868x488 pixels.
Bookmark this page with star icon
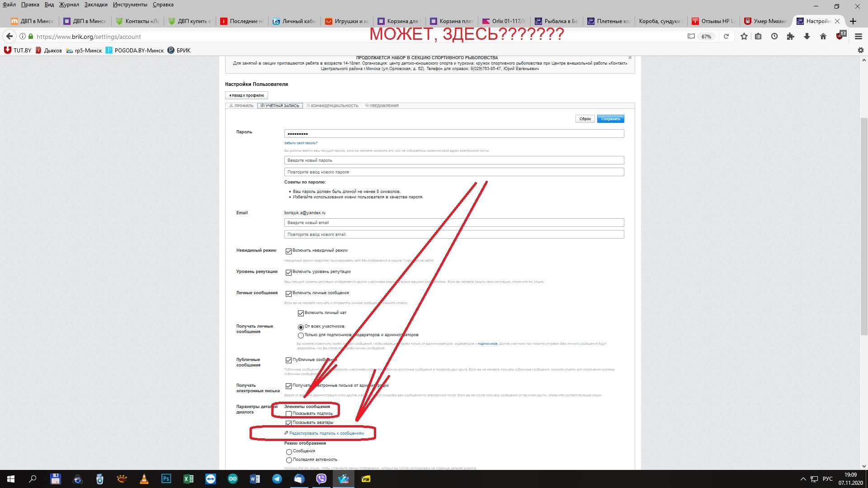(744, 37)
